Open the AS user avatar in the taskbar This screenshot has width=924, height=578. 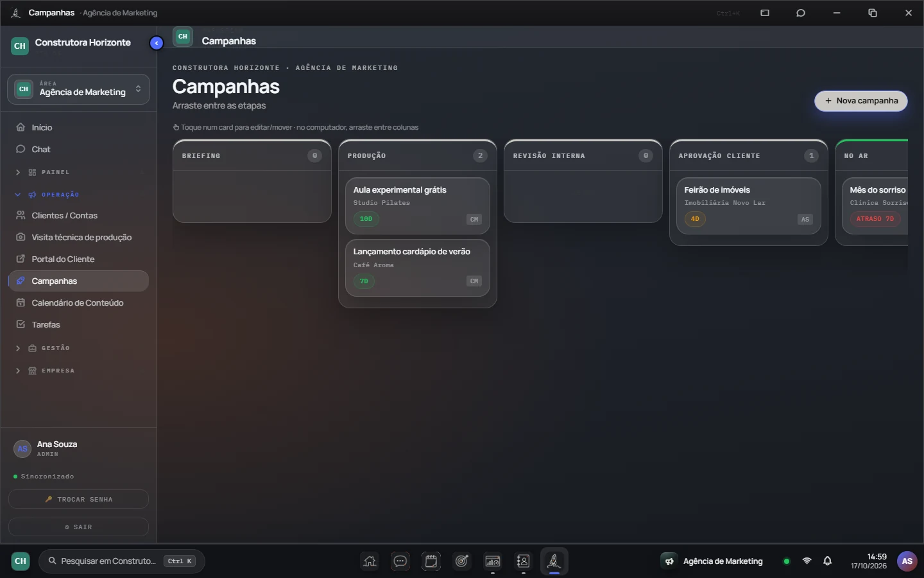pos(907,561)
